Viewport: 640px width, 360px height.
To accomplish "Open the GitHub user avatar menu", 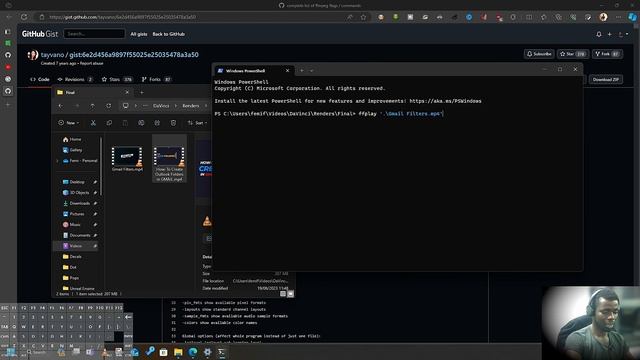I will click(x=623, y=34).
